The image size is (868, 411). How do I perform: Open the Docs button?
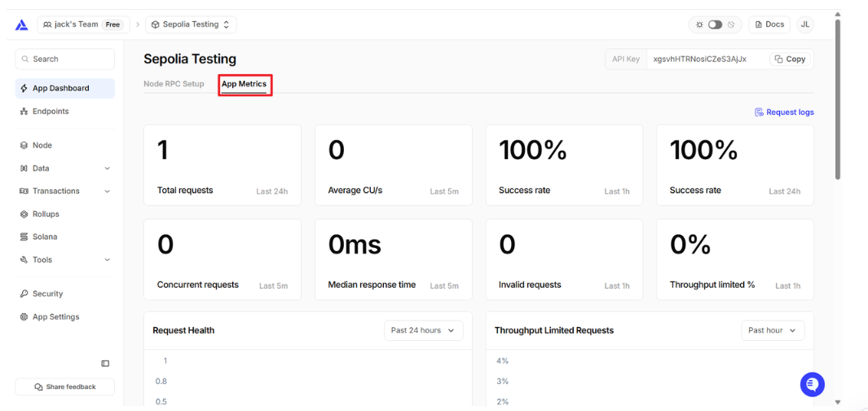(x=769, y=24)
